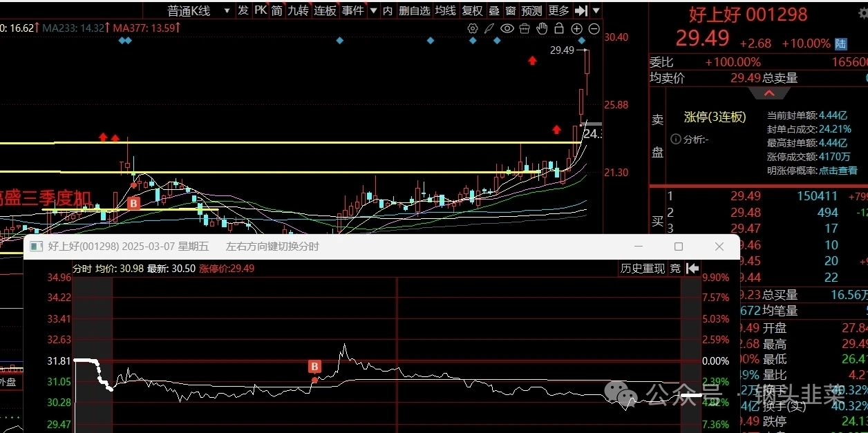This screenshot has height=433, width=868.
Task: Click the 陆 Stock Connect badge
Action: coord(841,44)
